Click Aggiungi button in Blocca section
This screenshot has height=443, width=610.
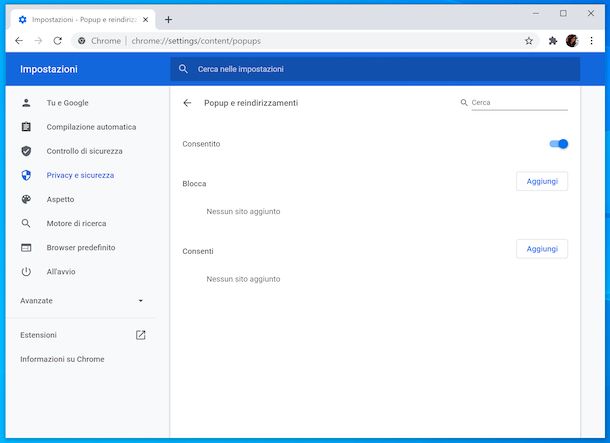(x=541, y=181)
